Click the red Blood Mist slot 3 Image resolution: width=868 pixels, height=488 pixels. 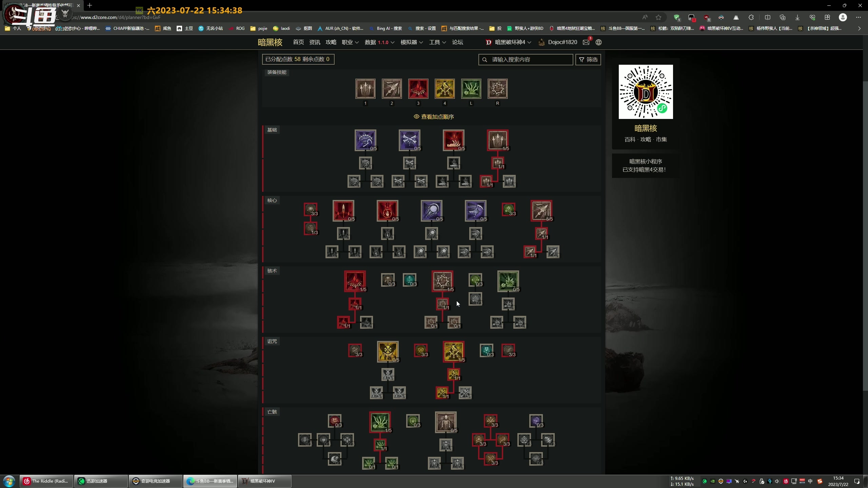point(418,89)
